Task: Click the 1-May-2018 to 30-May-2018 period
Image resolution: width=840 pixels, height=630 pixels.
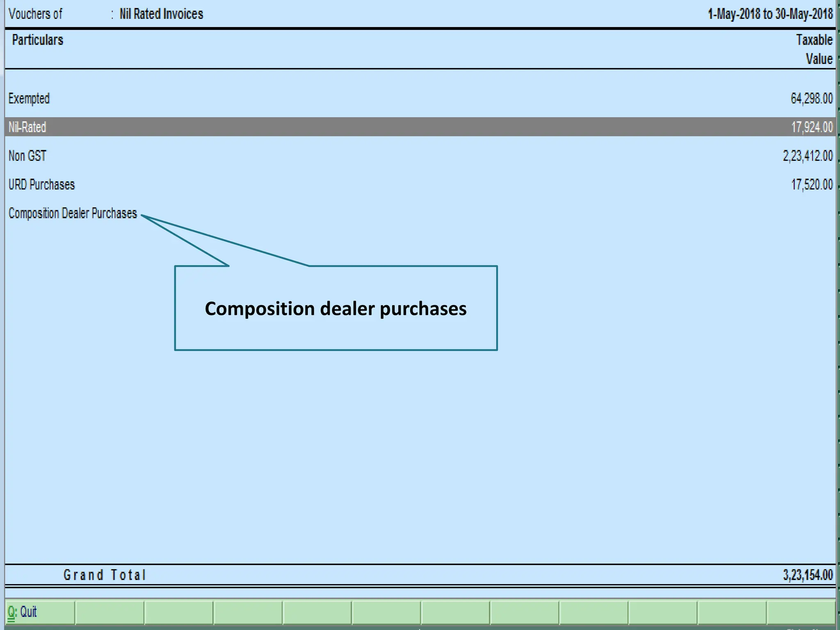Action: pyautogui.click(x=770, y=14)
